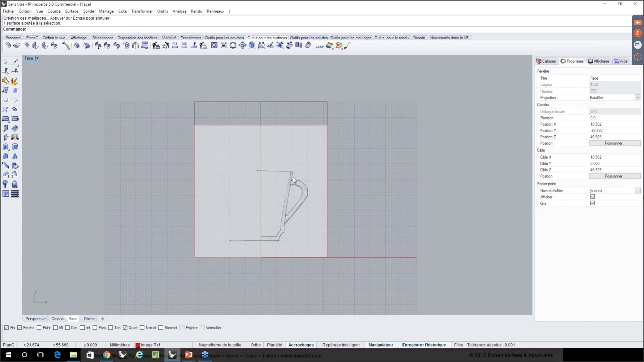Toggle Enregistrer l'historique in status bar
Screen dimensions: 644x362
click(424, 345)
